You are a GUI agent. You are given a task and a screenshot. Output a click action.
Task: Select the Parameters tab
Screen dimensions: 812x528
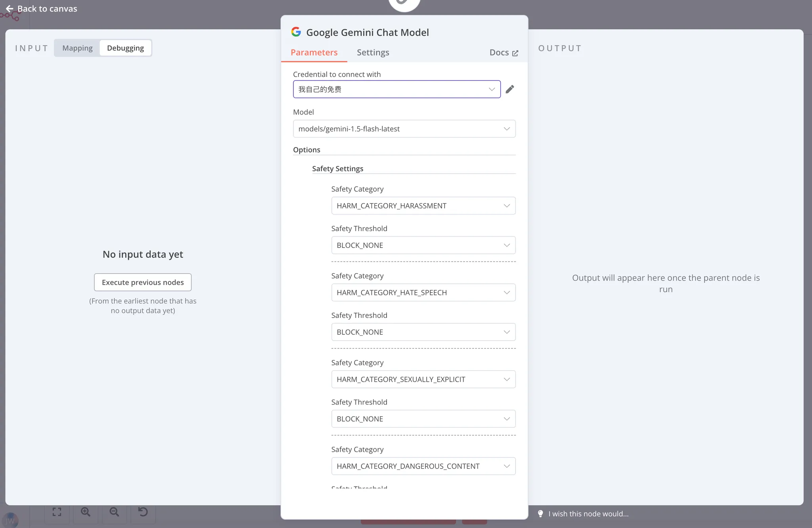pyautogui.click(x=314, y=53)
